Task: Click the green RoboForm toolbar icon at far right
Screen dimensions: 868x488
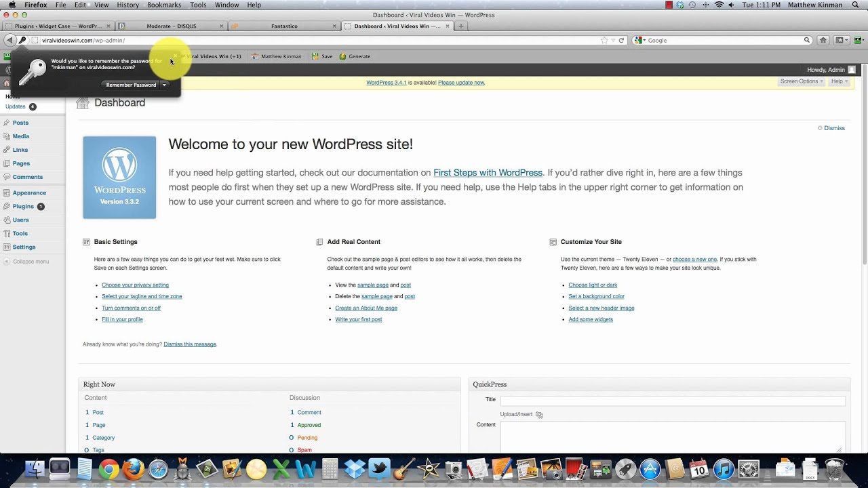Action: (858, 40)
